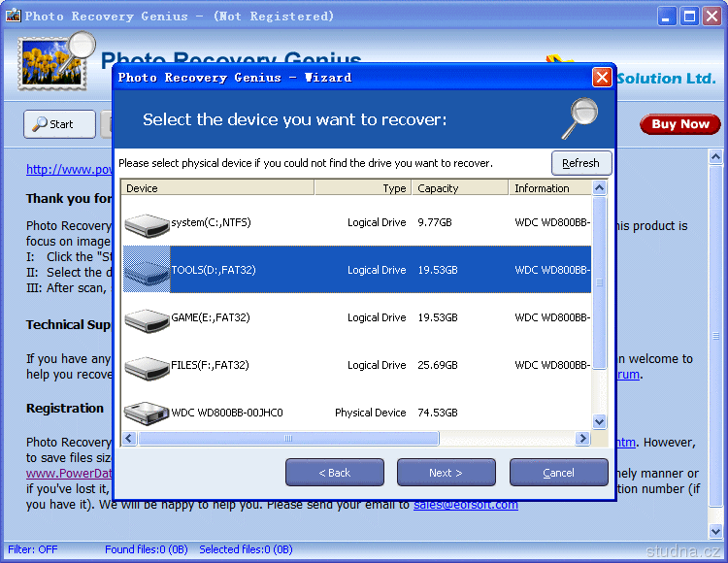
Task: Click the device list vertical scrollbar thumb
Action: click(600, 282)
